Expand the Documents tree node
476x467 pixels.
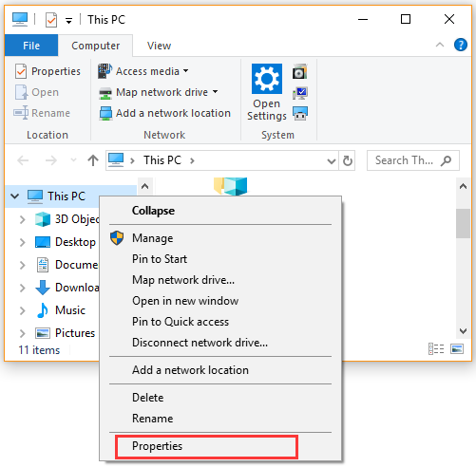click(x=22, y=265)
